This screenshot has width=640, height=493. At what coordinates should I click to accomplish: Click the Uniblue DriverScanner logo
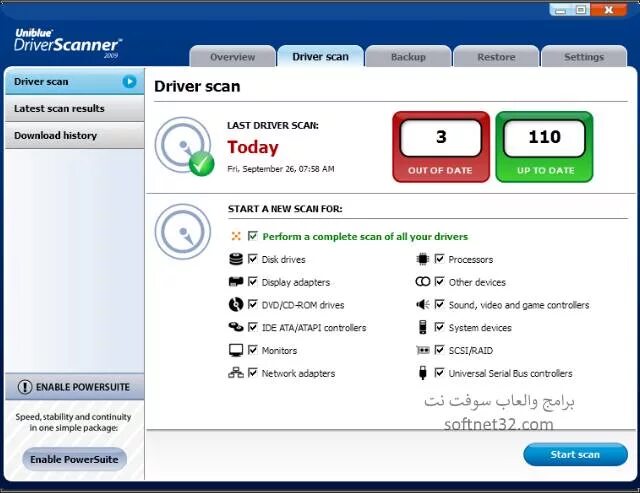coord(67,43)
